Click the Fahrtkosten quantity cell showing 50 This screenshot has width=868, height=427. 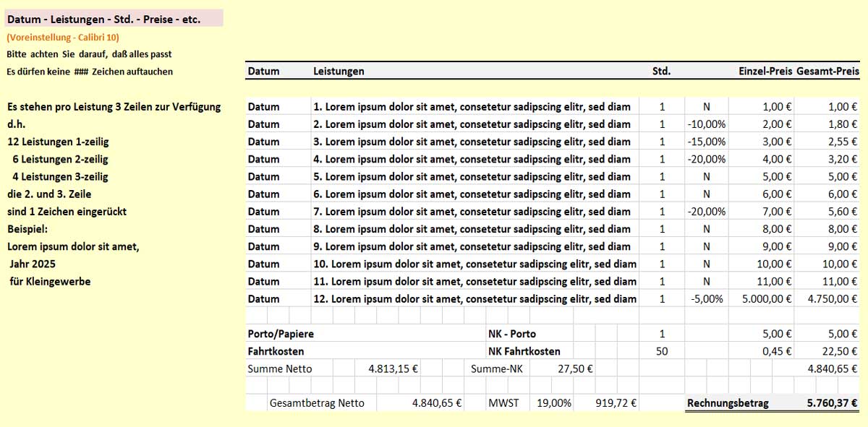pyautogui.click(x=661, y=352)
